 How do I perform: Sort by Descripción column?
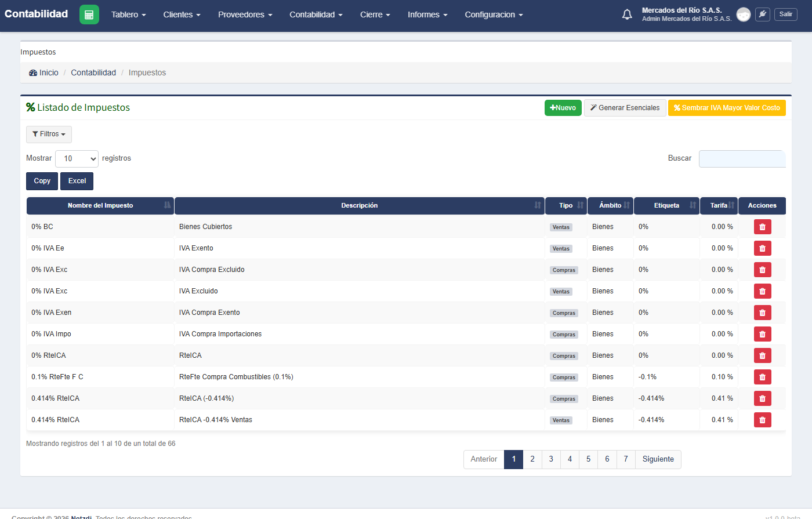tap(360, 206)
